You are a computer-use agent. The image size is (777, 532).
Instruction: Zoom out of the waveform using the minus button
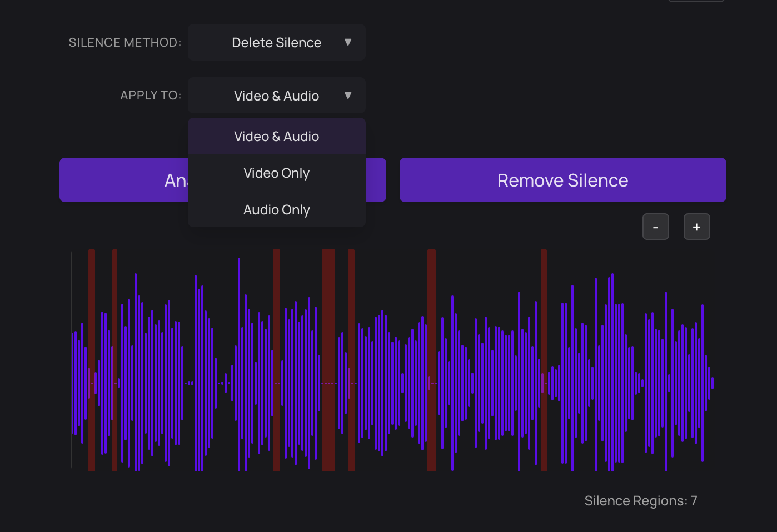click(x=656, y=227)
